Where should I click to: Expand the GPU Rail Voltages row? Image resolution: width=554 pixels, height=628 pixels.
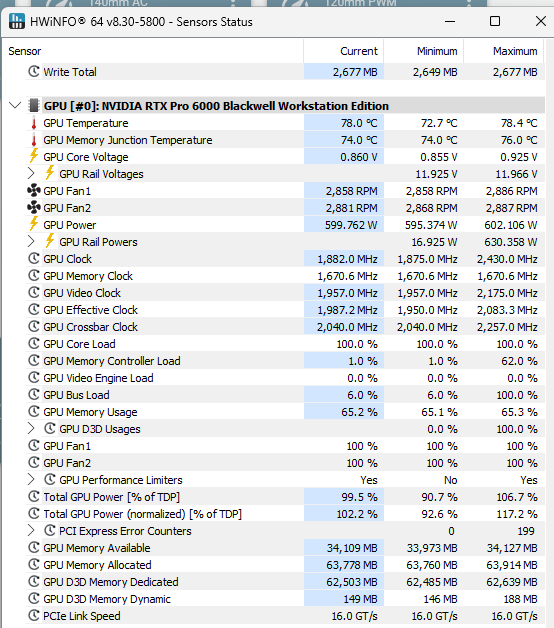tap(31, 173)
